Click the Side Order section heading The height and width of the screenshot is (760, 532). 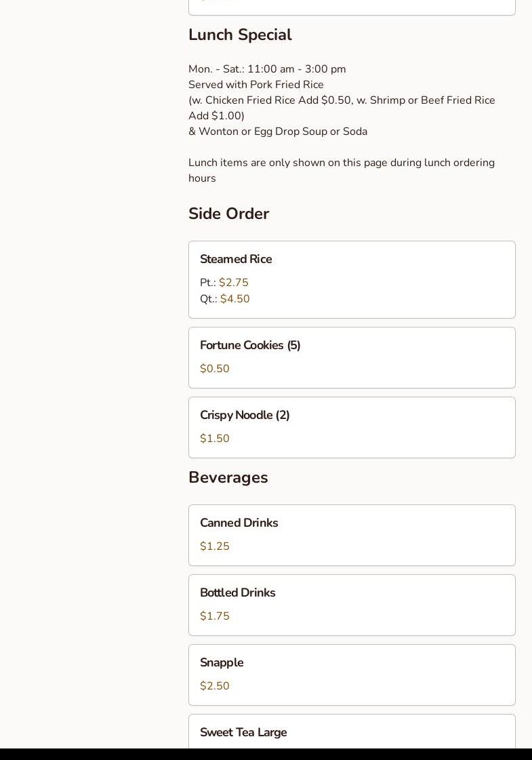[228, 214]
